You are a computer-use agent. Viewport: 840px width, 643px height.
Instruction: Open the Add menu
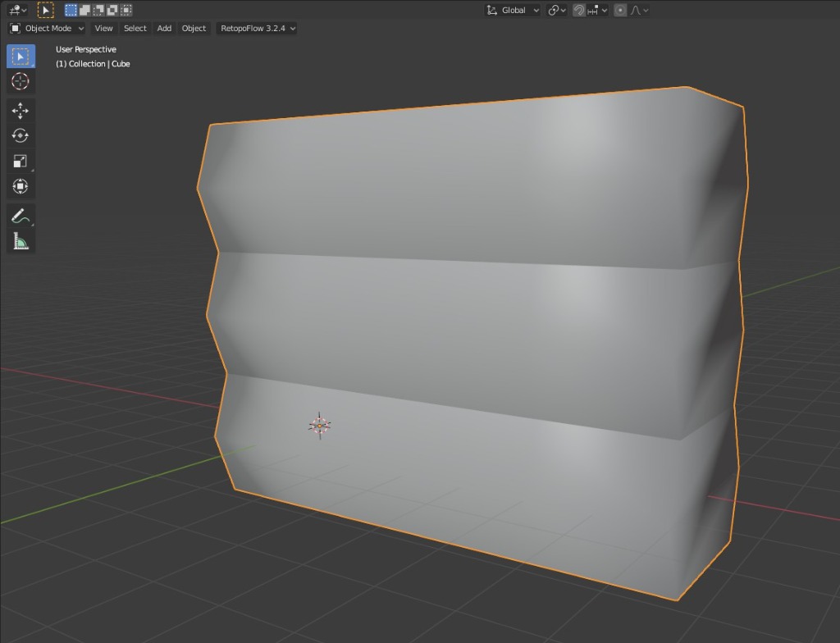(x=164, y=28)
